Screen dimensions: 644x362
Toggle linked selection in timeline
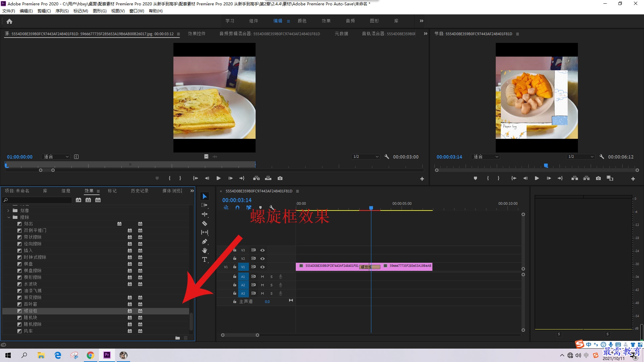click(x=249, y=207)
